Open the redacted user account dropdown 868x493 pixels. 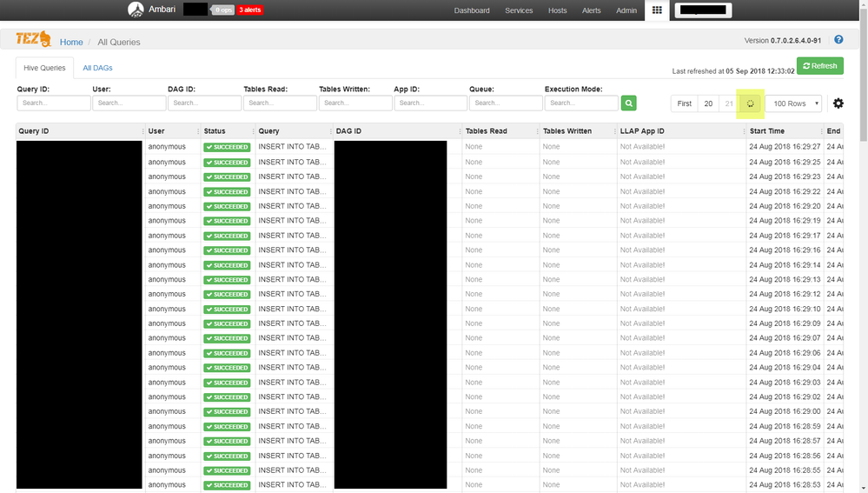(x=703, y=10)
